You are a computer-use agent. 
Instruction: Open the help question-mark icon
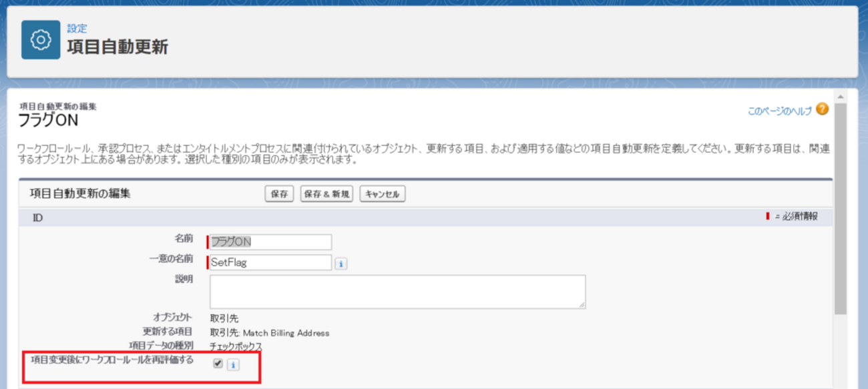click(x=822, y=109)
